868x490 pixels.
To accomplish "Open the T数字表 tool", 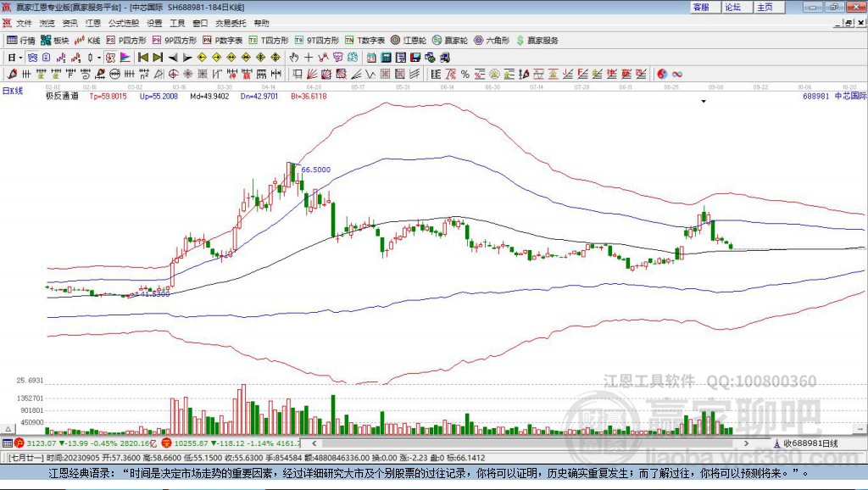I will 364,41.
